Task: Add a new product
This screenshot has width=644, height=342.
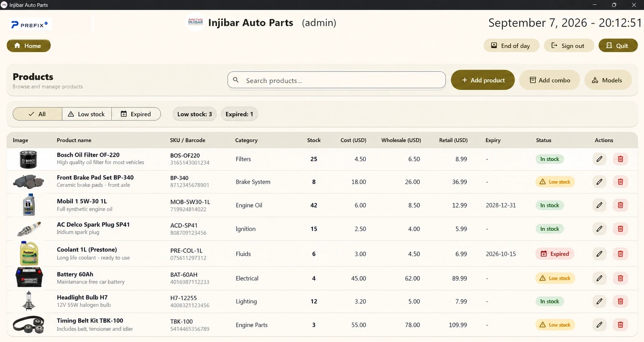Action: pos(483,80)
